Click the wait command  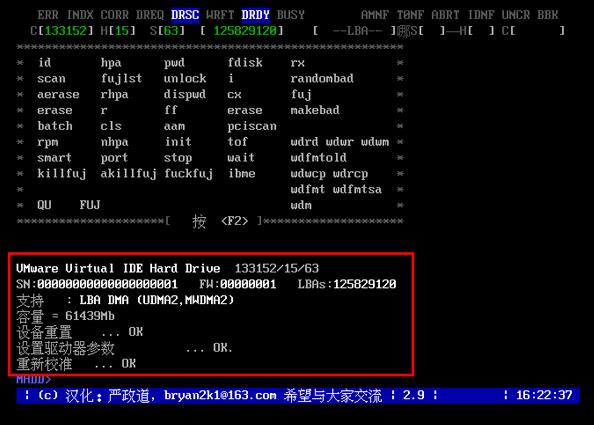(241, 158)
